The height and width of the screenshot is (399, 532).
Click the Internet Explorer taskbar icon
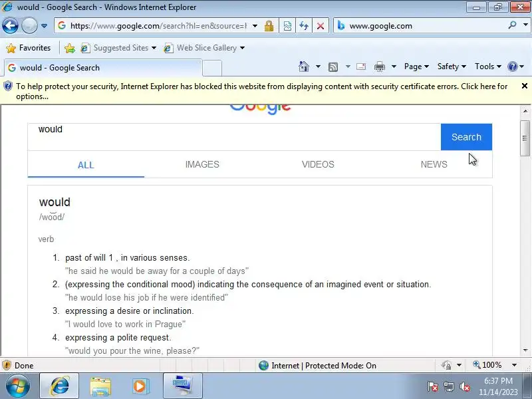(x=59, y=386)
